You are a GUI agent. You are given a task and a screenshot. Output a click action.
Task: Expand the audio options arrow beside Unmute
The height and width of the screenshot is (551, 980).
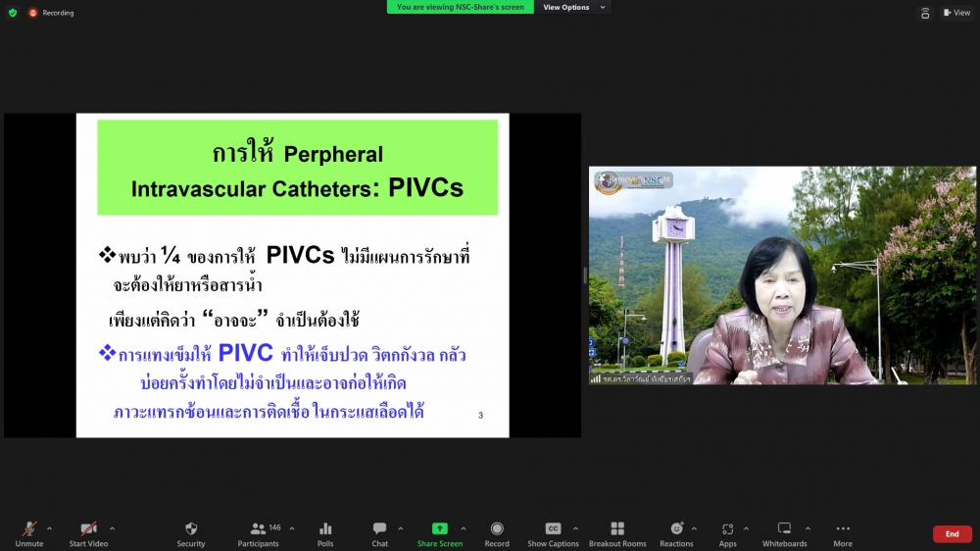[x=50, y=528]
